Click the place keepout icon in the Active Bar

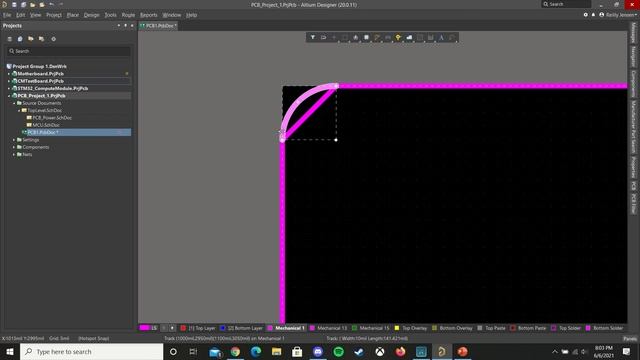(x=420, y=38)
